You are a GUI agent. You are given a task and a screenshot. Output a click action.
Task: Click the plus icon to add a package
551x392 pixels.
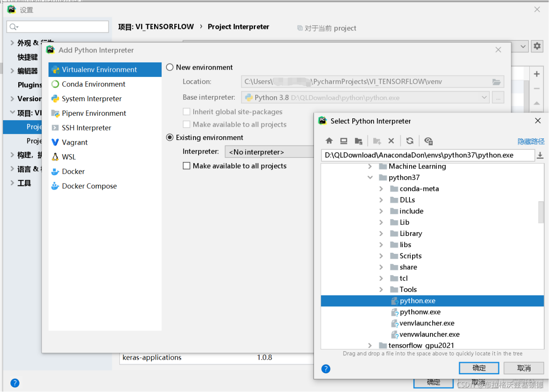(x=537, y=74)
